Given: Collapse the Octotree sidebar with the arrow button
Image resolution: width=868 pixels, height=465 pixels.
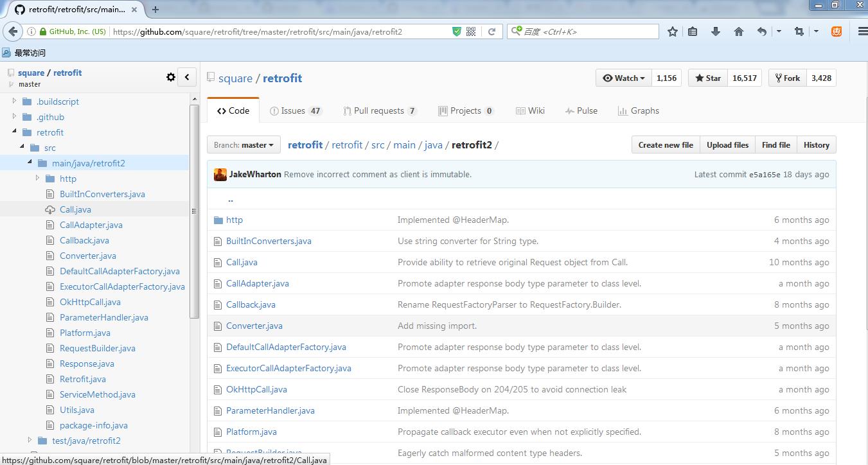Looking at the screenshot, I should [187, 77].
